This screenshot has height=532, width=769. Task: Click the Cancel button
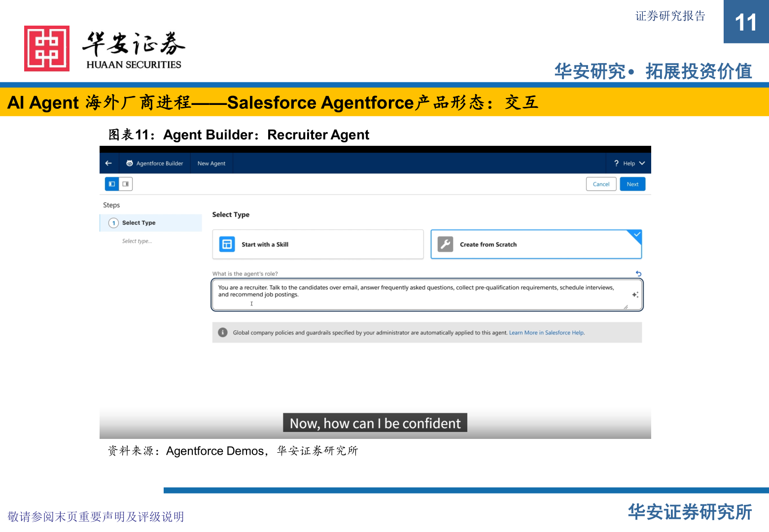[601, 184]
